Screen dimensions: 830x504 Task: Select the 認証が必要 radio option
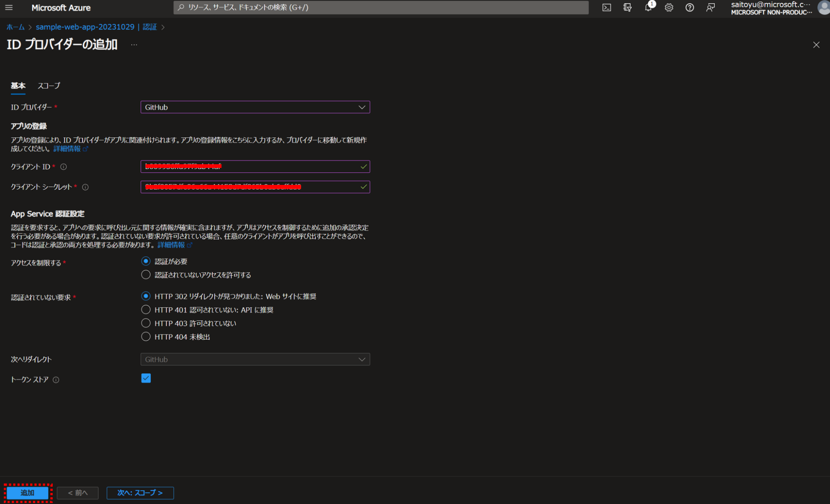coord(146,261)
